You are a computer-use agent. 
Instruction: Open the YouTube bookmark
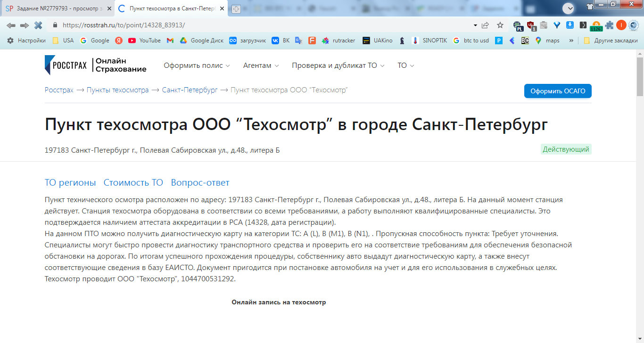pyautogui.click(x=145, y=41)
